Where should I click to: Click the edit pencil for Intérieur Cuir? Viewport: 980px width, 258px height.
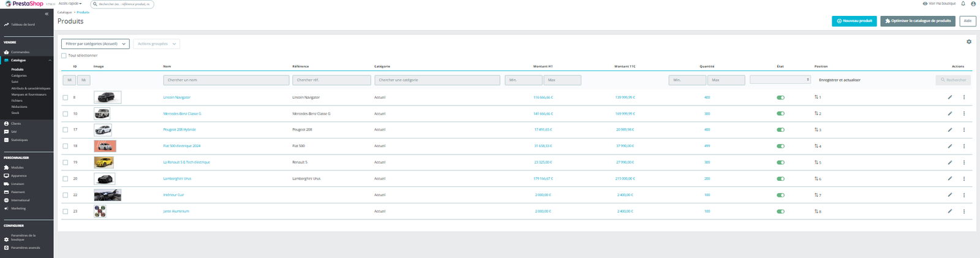click(x=950, y=195)
